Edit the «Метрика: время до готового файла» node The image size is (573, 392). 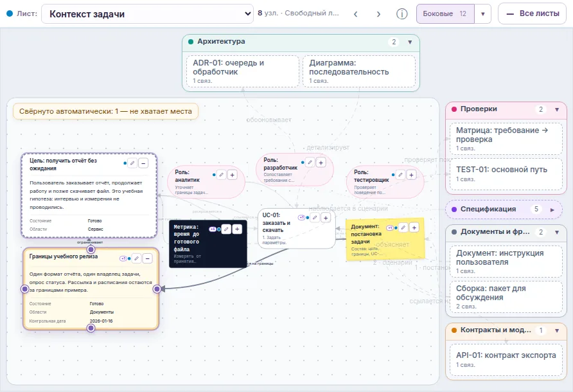226,229
